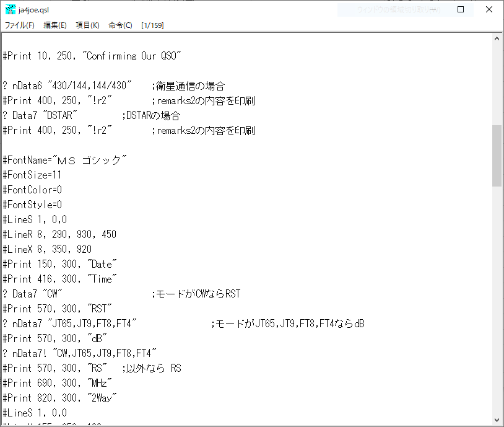The width and height of the screenshot is (504, 427).
Task: Close the ja4joe.qsl window
Action: pos(489,10)
